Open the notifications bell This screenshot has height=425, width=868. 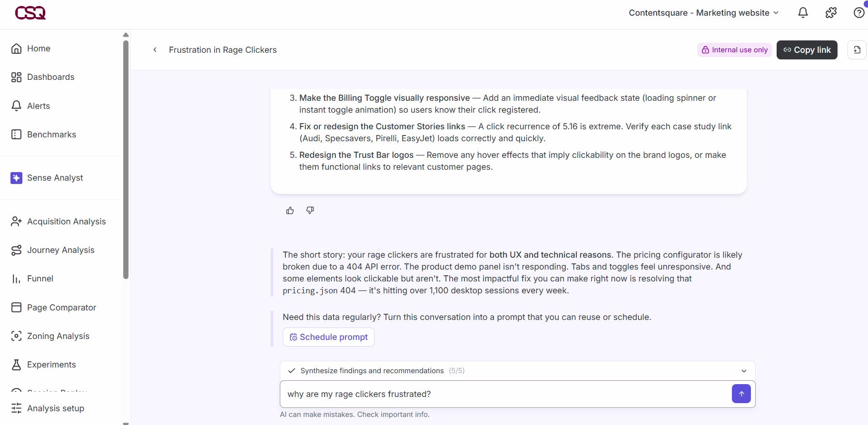[x=803, y=13]
